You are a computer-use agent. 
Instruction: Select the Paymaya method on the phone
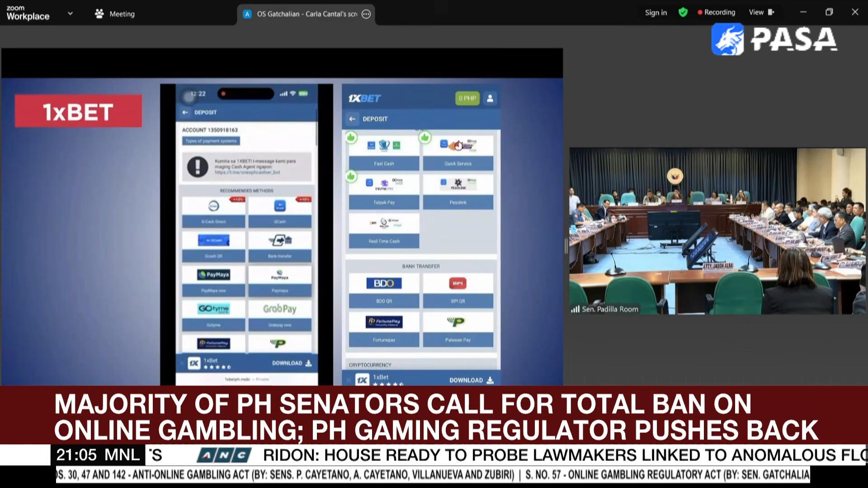(x=280, y=281)
